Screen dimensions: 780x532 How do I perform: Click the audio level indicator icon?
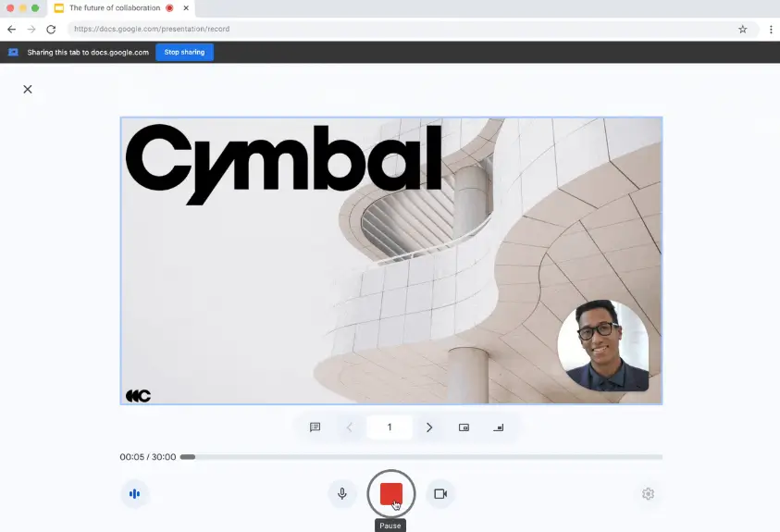pyautogui.click(x=134, y=494)
